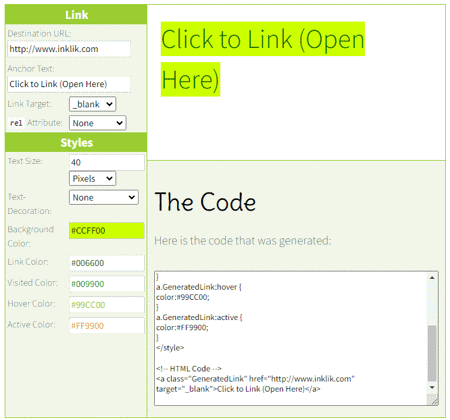
Task: Pick the Background Color #CCFF00 swatch field
Action: click(x=107, y=230)
